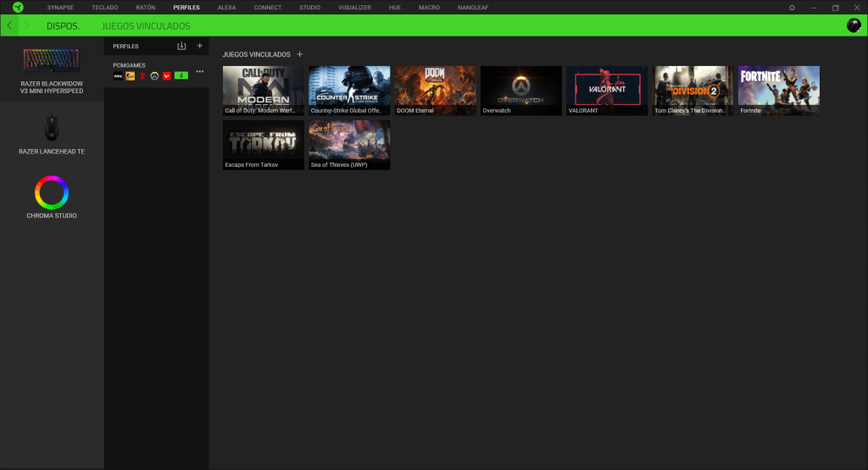Viewport: 868px width, 470px height.
Task: Click the PERFILES panel header
Action: 125,47
